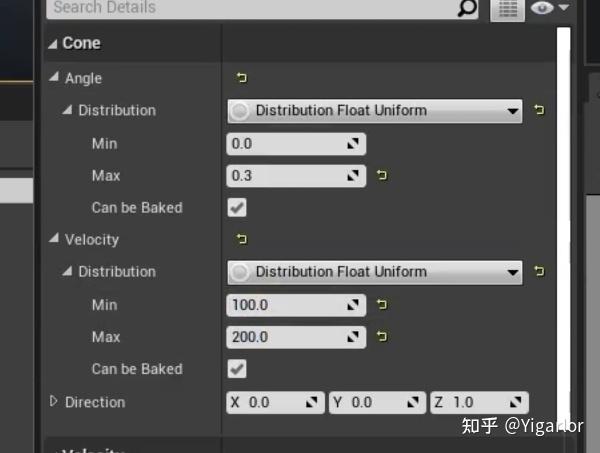Reset Velocity Distribution to default

pyautogui.click(x=540, y=272)
